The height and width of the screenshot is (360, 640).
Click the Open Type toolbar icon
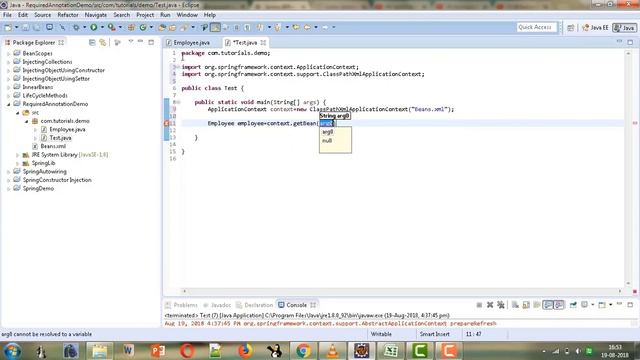coord(162,27)
